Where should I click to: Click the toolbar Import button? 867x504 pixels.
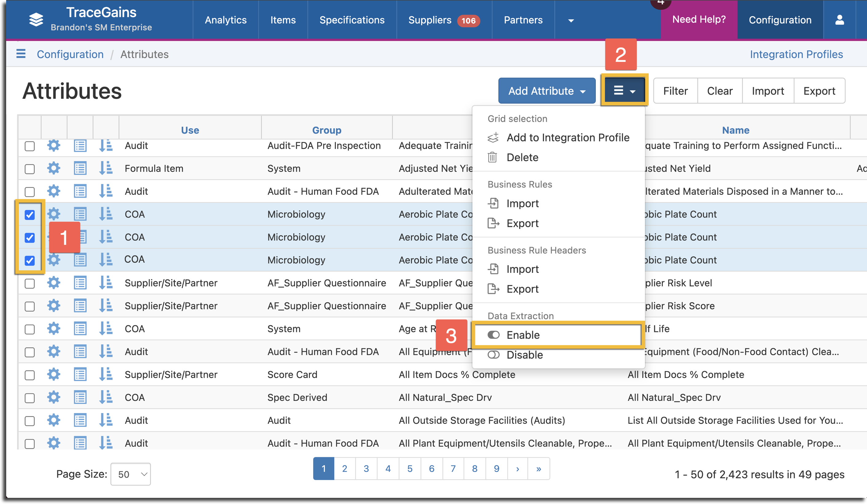click(768, 91)
